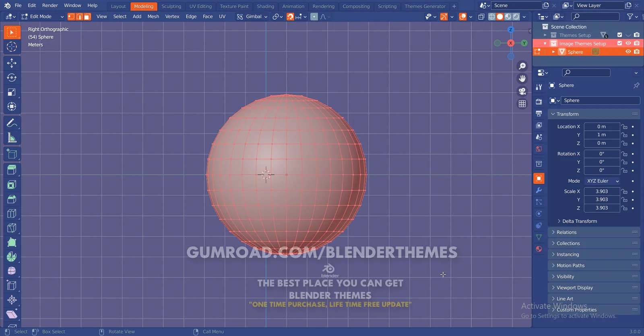Select the Poly Build tool
644x336 pixels.
click(12, 243)
